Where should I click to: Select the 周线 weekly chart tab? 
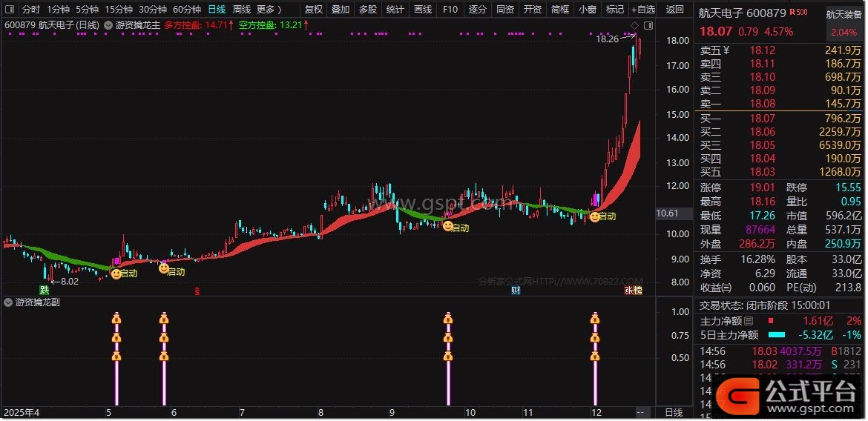click(x=242, y=10)
